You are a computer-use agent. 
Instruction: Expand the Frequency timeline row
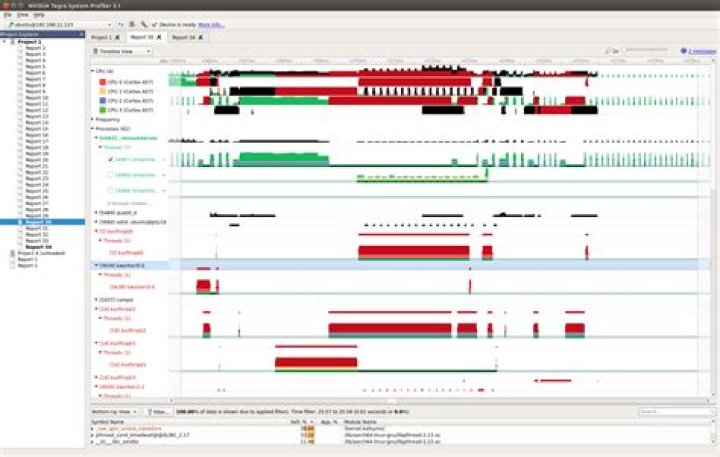(93, 119)
